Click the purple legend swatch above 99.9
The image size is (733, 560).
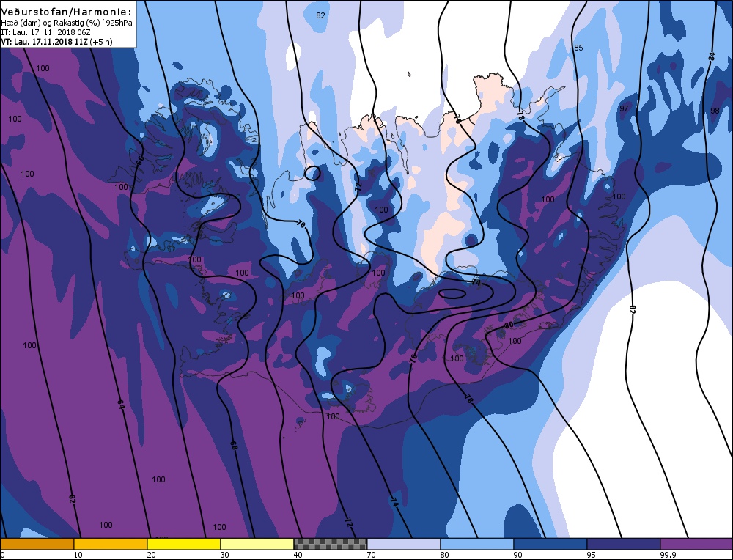696,544
